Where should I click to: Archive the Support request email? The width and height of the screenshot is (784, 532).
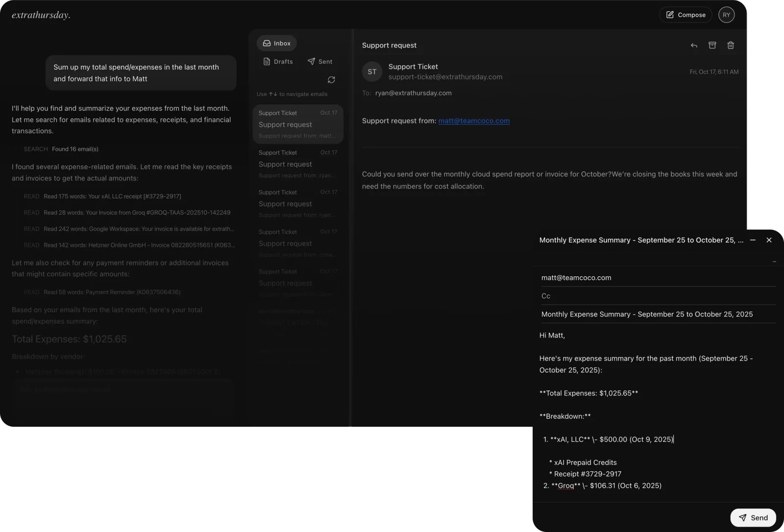pyautogui.click(x=712, y=46)
